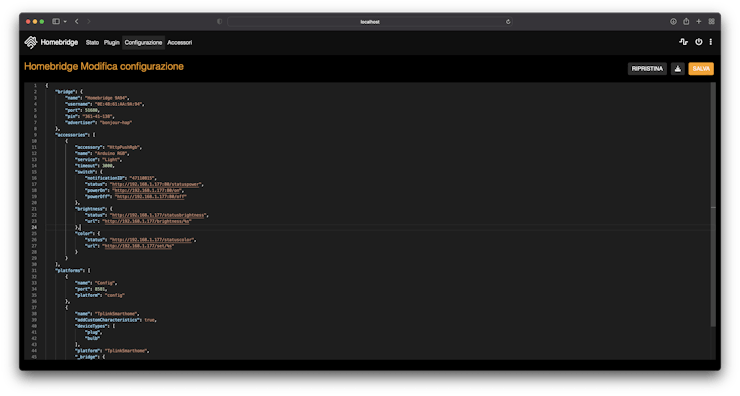Select the Configurazione tab
This screenshot has height=396, width=740.
(143, 42)
